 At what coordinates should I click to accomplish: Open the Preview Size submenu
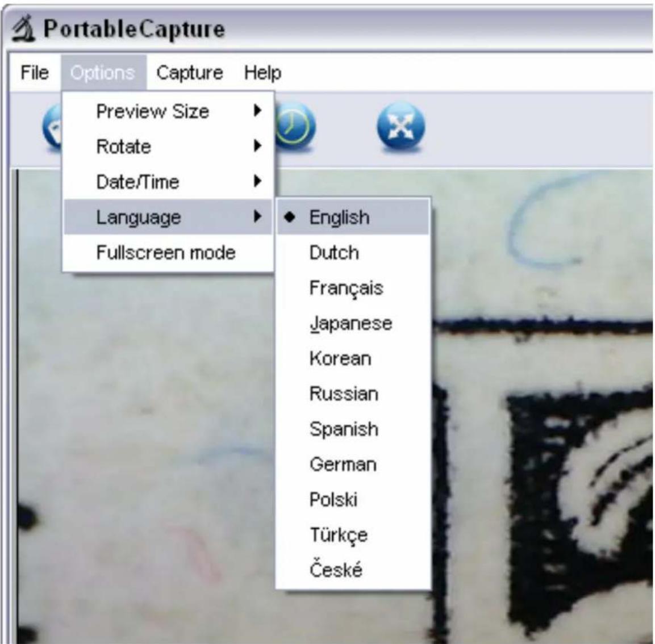[168, 111]
